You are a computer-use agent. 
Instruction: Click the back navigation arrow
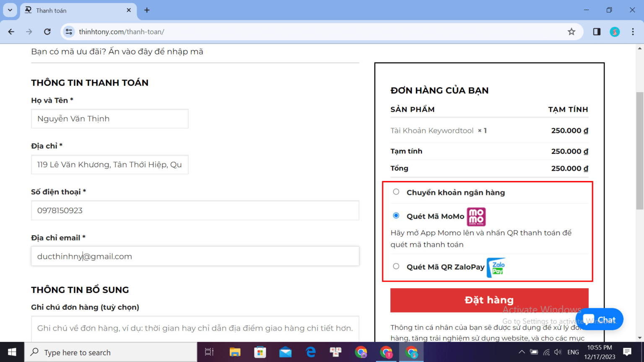pos(11,31)
